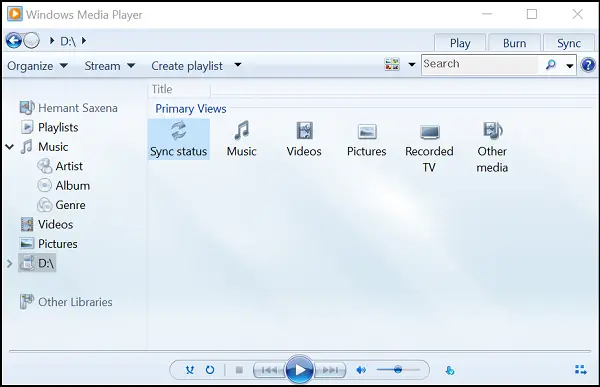
Task: Click into the Search box
Action: 480,64
